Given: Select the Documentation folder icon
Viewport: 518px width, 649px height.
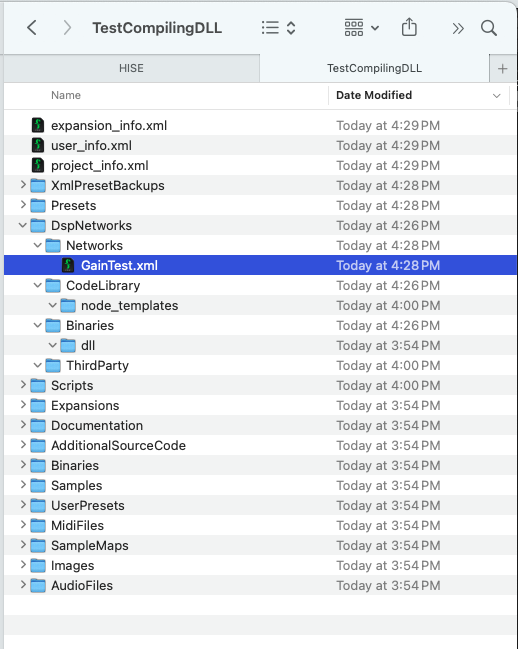Looking at the screenshot, I should tap(38, 425).
